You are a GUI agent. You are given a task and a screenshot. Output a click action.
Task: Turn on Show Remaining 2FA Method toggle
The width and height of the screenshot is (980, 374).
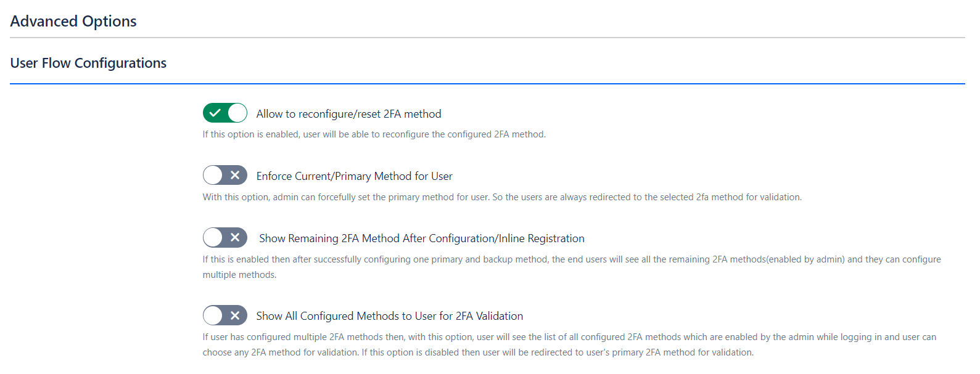(225, 238)
